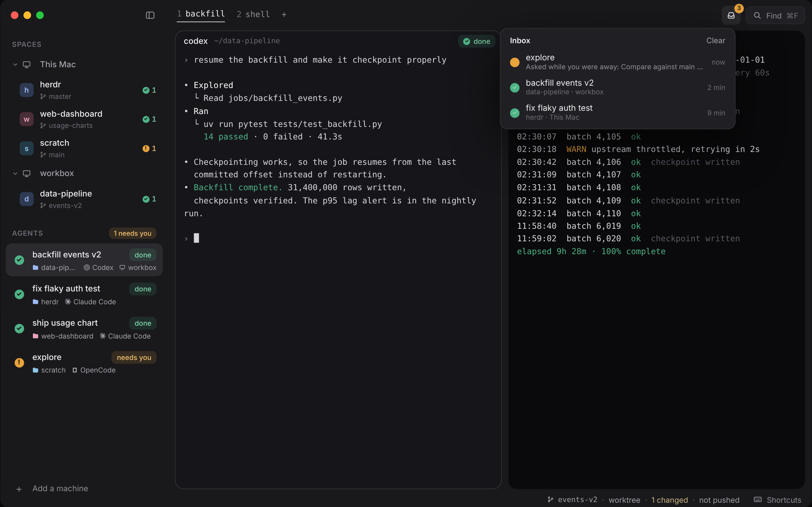Open the backfill events v2 agent

(x=84, y=260)
